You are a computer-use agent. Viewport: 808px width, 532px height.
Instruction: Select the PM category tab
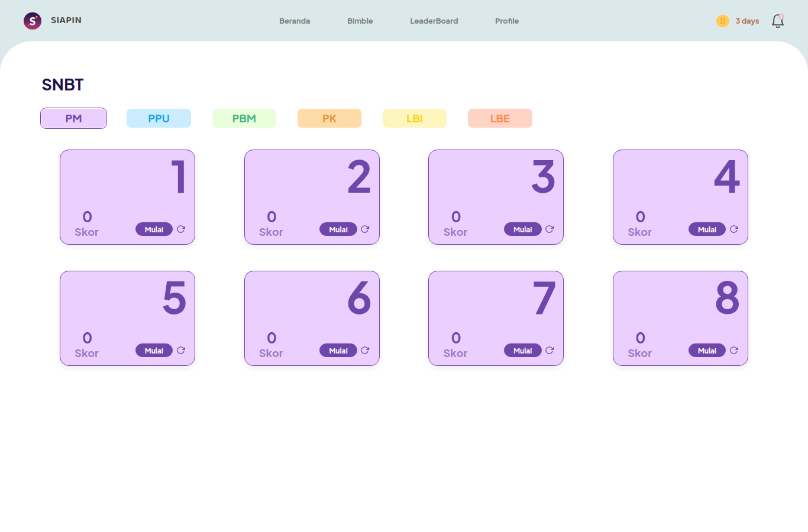point(73,118)
